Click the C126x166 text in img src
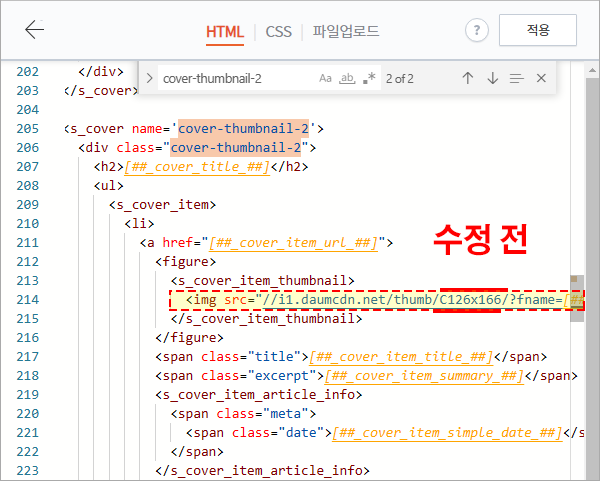Viewport: 600px width, 481px height. pyautogui.click(x=470, y=300)
